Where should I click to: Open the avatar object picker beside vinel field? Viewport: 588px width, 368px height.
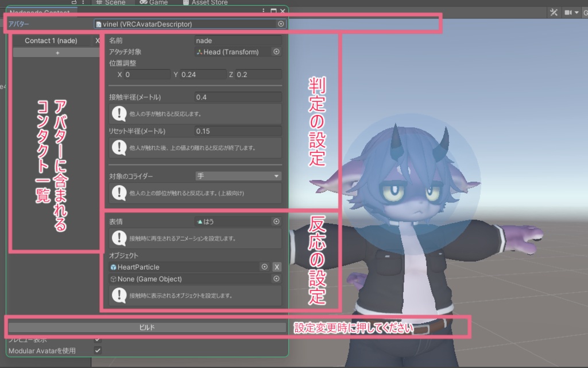[281, 24]
